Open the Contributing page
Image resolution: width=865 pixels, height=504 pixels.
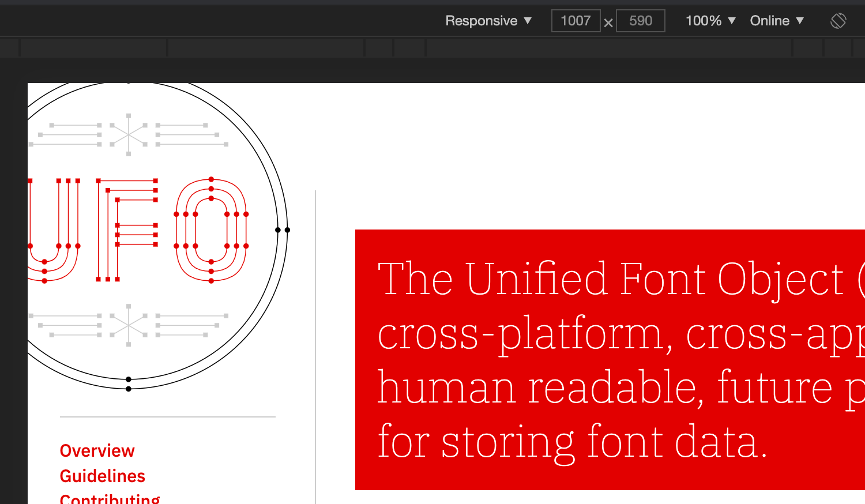110,498
